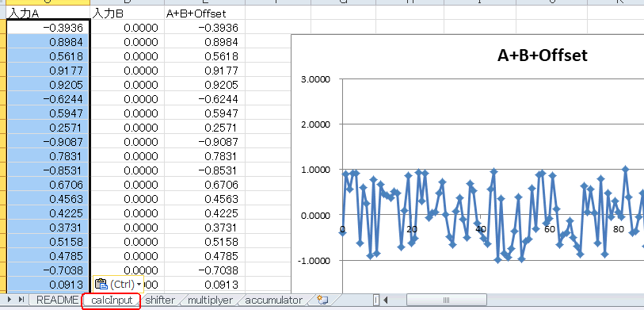Click cell -0.6244 in 入力A column

[48, 98]
